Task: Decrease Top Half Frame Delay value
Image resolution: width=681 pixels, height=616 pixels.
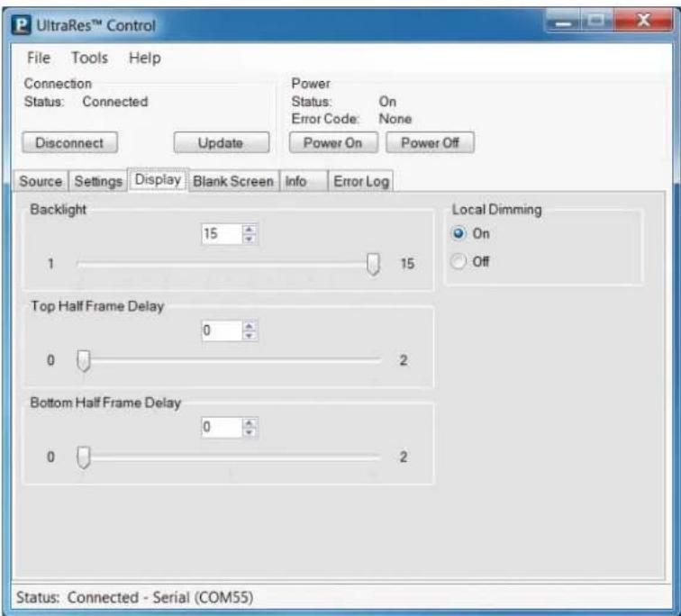Action: point(250,336)
